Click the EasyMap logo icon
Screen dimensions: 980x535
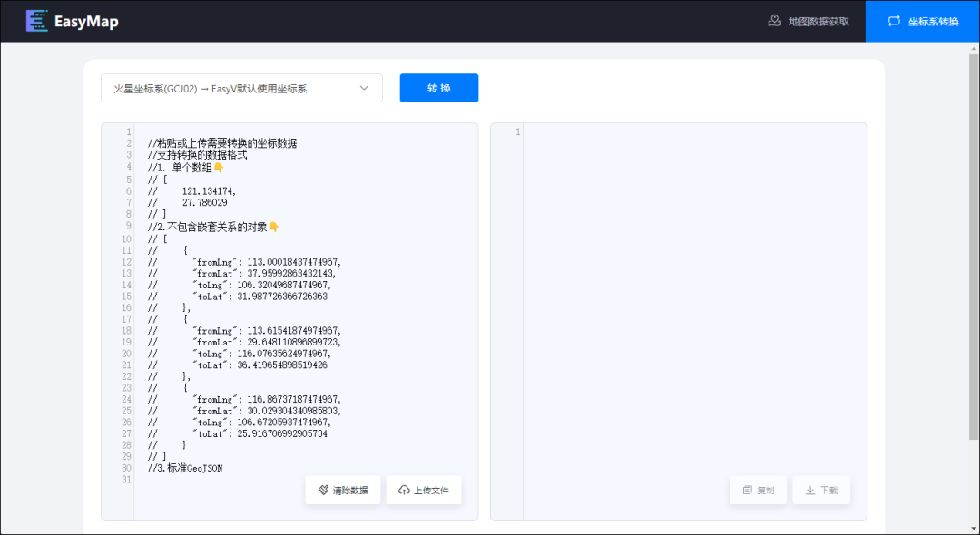(x=37, y=21)
